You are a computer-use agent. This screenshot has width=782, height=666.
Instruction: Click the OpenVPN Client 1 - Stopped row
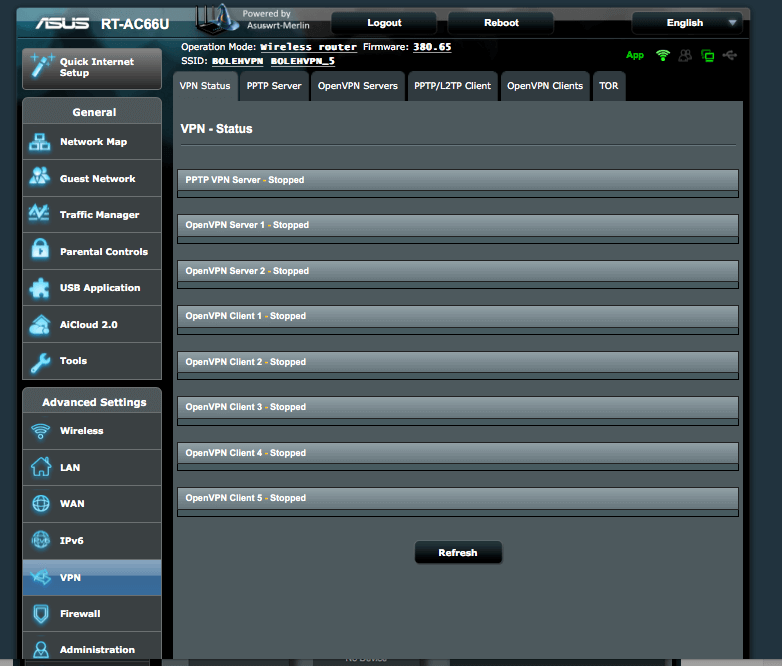click(458, 316)
